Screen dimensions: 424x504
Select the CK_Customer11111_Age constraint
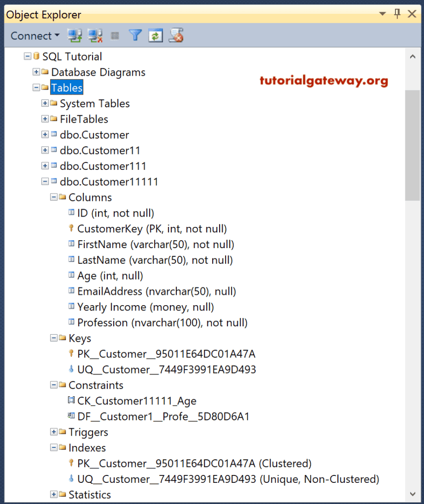pos(137,401)
